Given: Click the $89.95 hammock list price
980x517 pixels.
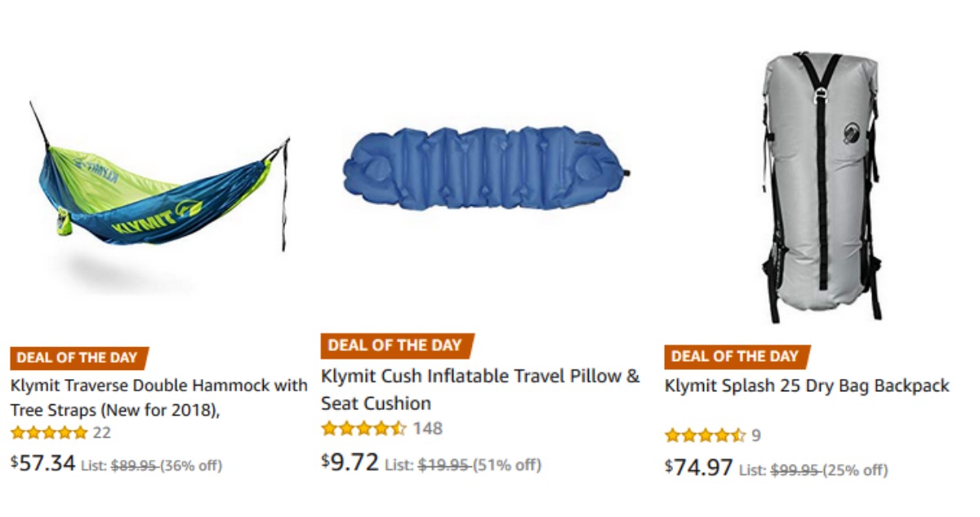Looking at the screenshot, I should pos(134,466).
